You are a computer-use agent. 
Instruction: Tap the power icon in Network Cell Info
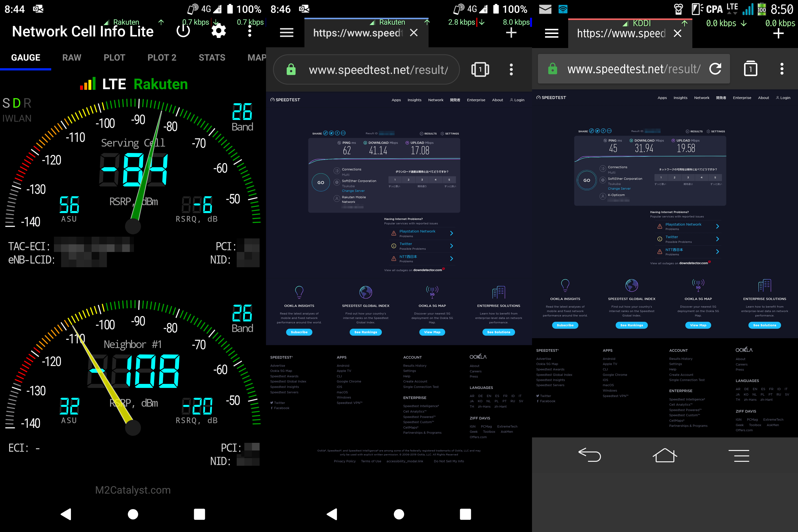(183, 31)
